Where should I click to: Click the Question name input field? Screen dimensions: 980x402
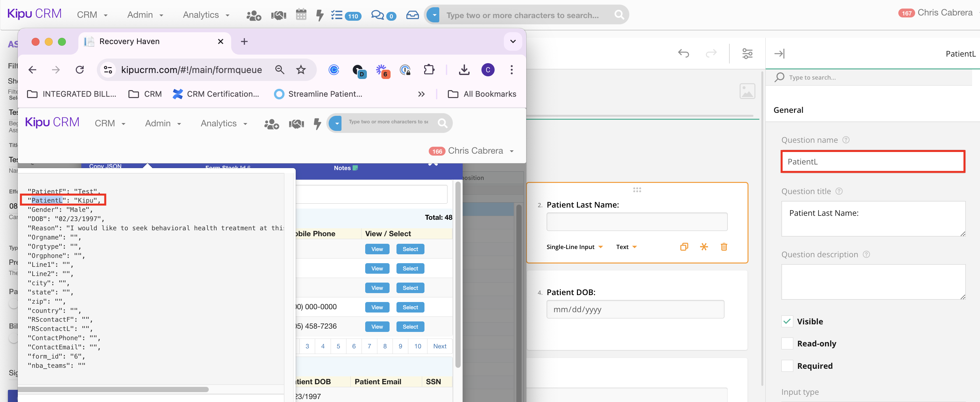pyautogui.click(x=872, y=162)
